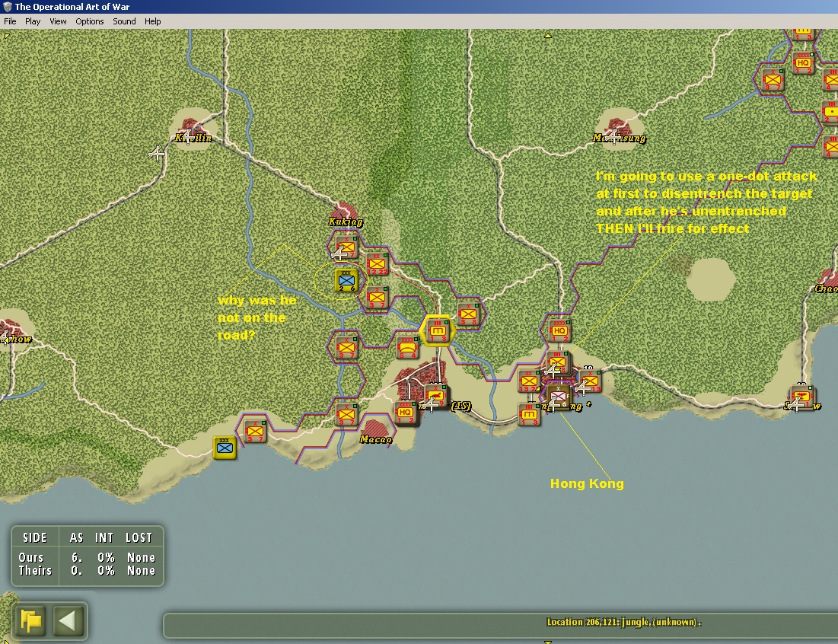Viewport: 838px width, 644px height.
Task: Select the dark brown defender unit in Hong Kong
Action: (559, 396)
